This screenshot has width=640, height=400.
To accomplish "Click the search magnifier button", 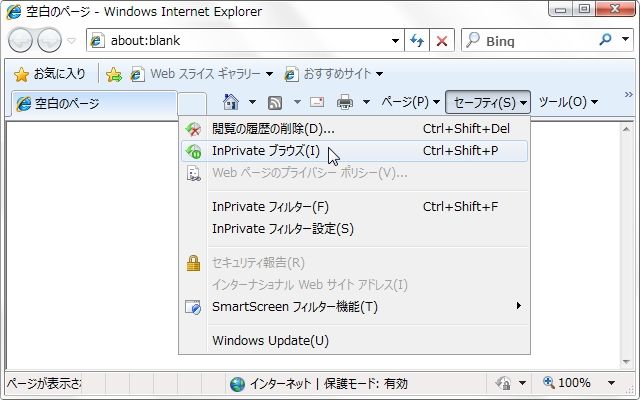I will [605, 40].
